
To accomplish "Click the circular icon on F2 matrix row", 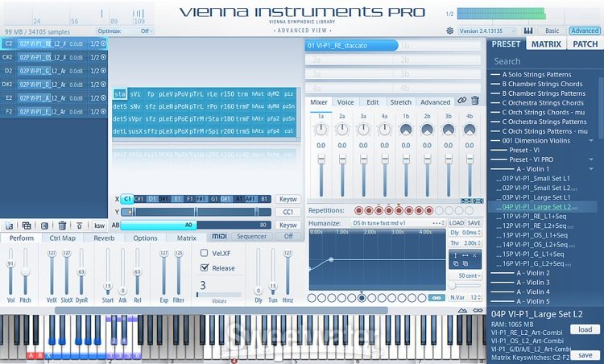I will pyautogui.click(x=103, y=112).
